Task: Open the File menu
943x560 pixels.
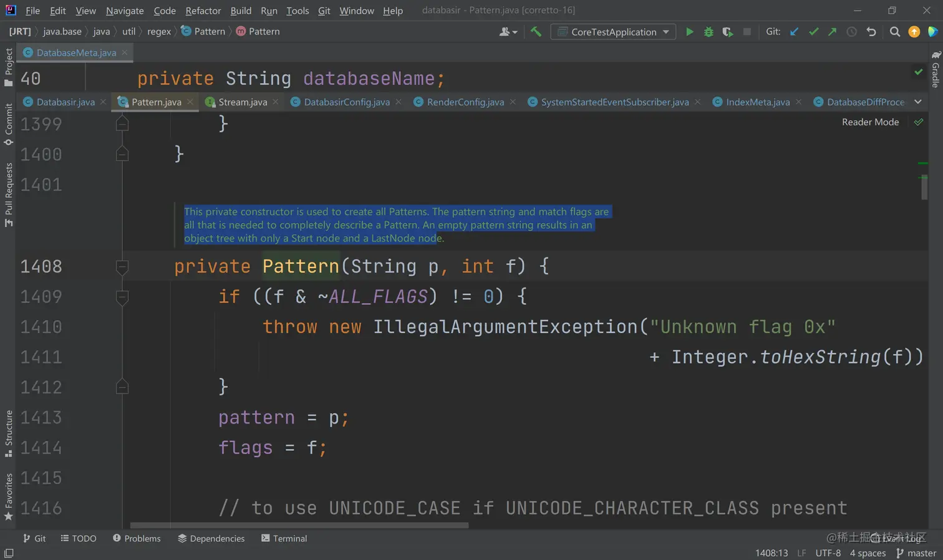Action: (32, 11)
